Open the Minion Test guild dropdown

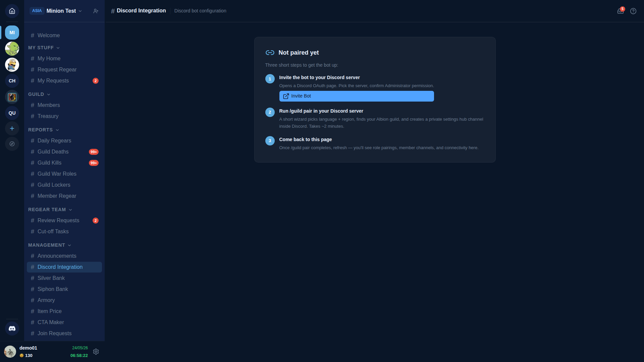pyautogui.click(x=64, y=11)
